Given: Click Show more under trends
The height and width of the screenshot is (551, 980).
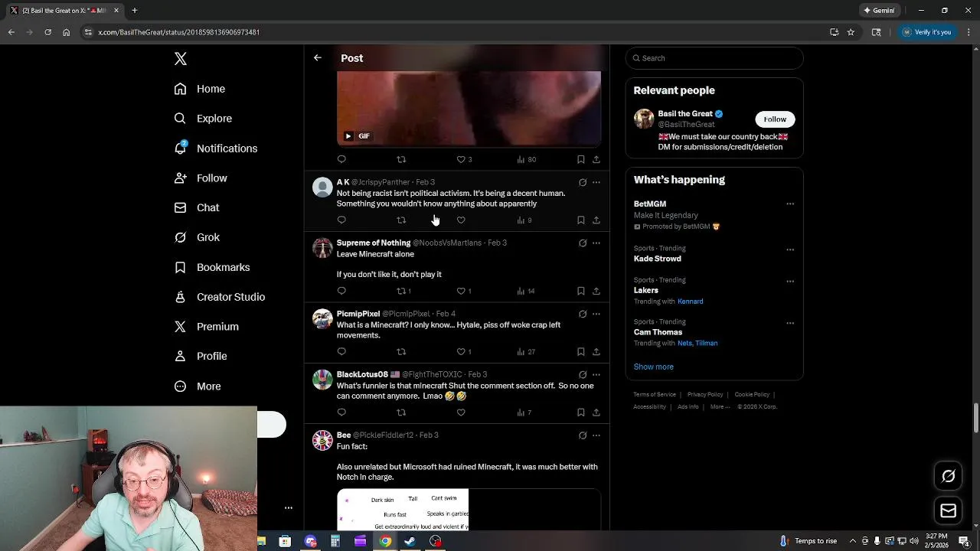Looking at the screenshot, I should coord(654,367).
